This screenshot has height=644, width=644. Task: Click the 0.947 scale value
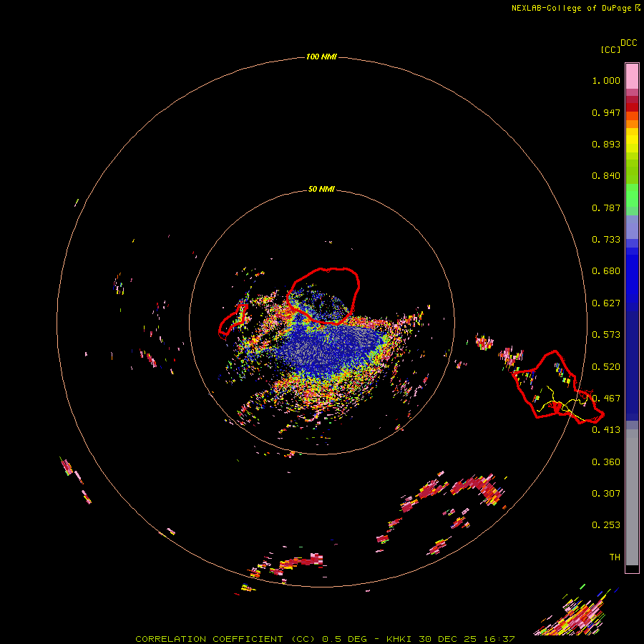pyautogui.click(x=606, y=112)
